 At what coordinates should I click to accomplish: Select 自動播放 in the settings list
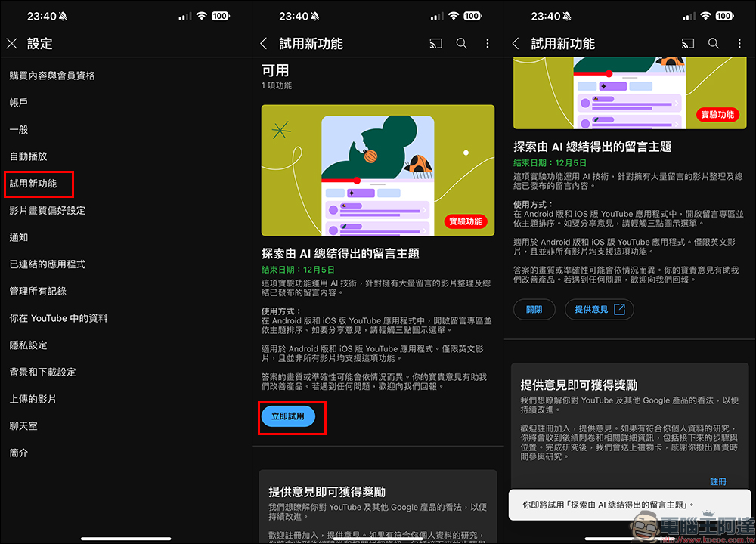coord(28,156)
